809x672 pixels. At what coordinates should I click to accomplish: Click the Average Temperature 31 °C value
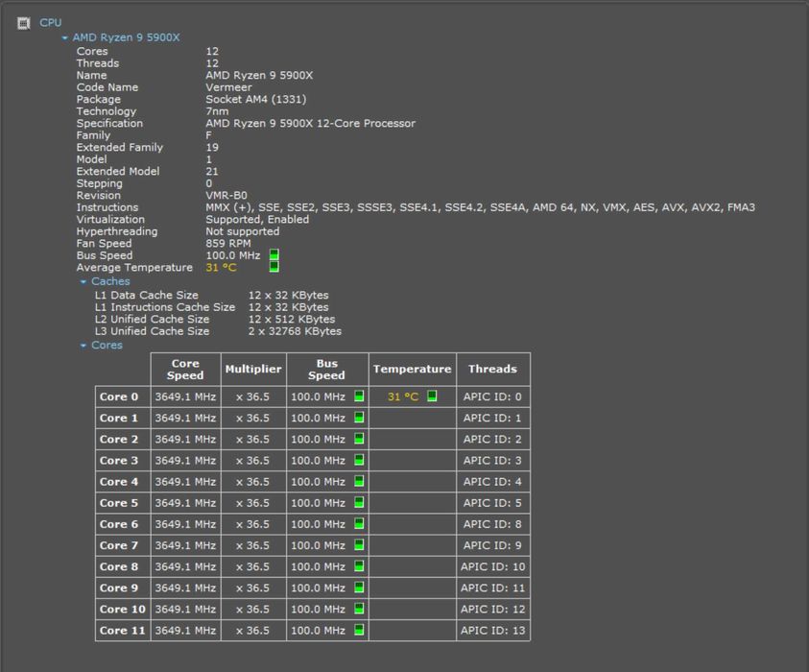coord(221,267)
